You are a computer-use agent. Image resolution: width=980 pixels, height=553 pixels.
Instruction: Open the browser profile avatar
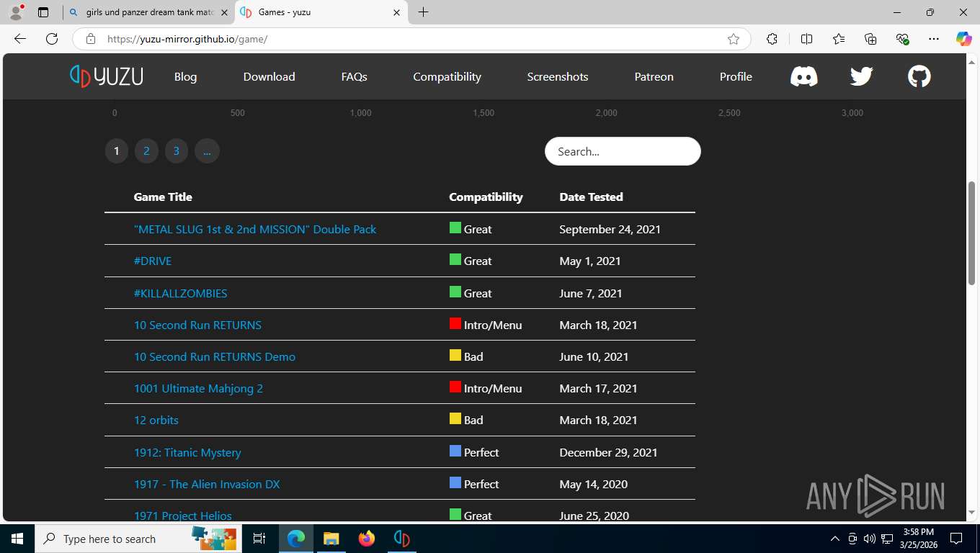click(16, 12)
